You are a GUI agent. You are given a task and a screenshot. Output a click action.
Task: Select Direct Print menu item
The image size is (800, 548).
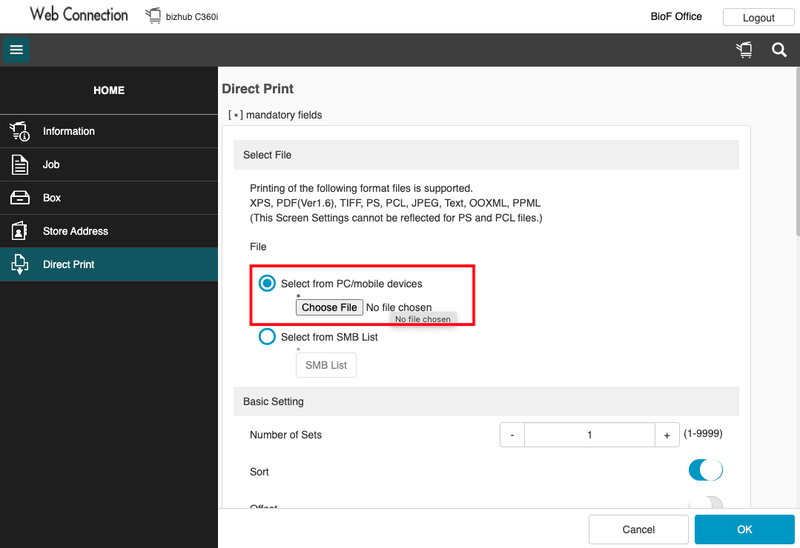click(109, 264)
